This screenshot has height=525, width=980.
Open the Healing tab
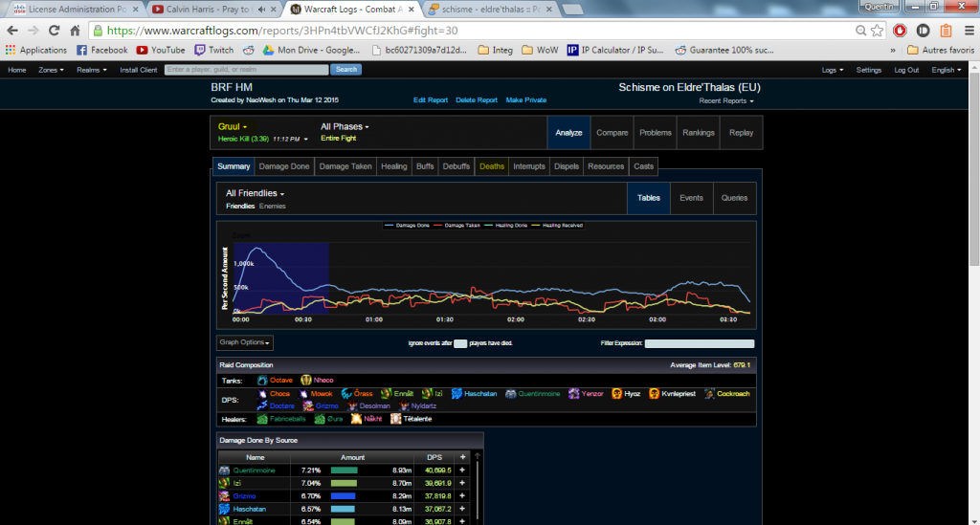click(x=393, y=166)
